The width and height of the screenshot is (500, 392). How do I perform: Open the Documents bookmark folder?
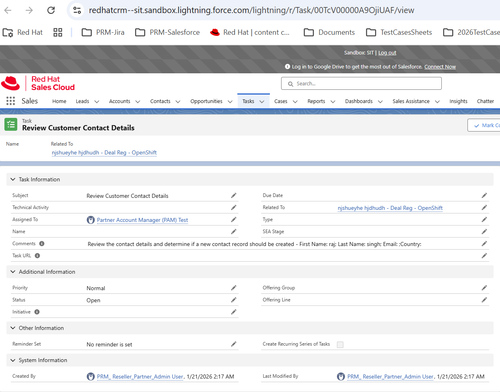tap(329, 32)
